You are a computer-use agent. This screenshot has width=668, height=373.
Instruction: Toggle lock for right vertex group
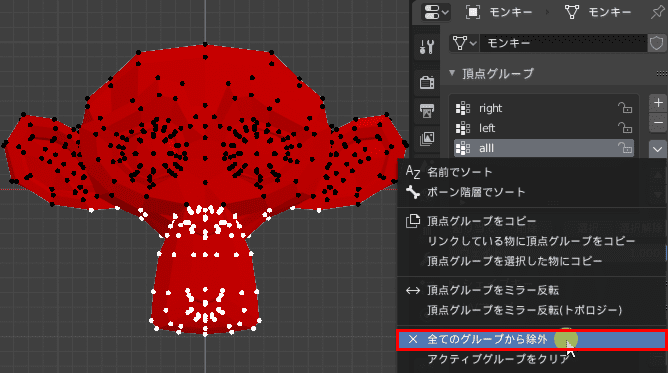[x=625, y=108]
